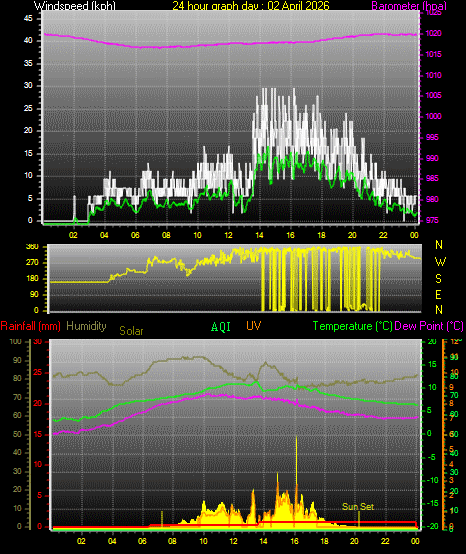Image resolution: width=466 pixels, height=554 pixels.
Task: Select the 1020 barometer axis value
Action: 433,34
